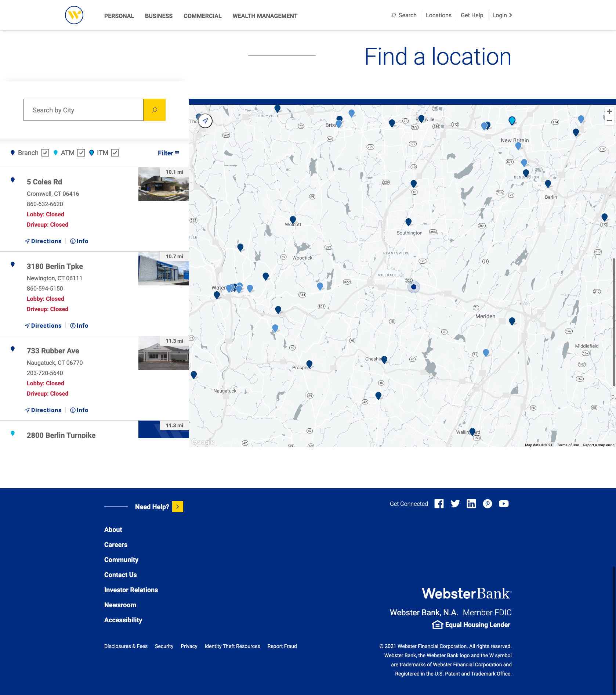Image resolution: width=616 pixels, height=695 pixels.
Task: Open Info for 5 Coles Rd
Action: click(x=79, y=241)
